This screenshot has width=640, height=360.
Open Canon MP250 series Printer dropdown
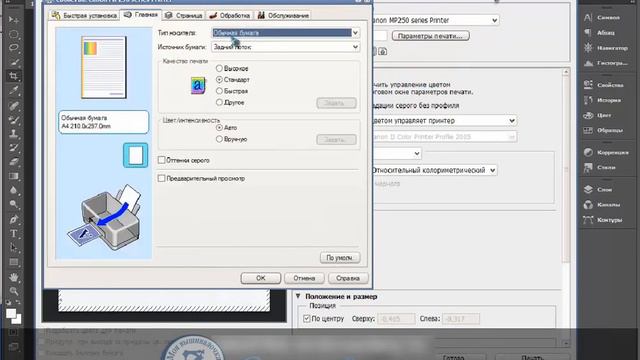tap(435, 20)
